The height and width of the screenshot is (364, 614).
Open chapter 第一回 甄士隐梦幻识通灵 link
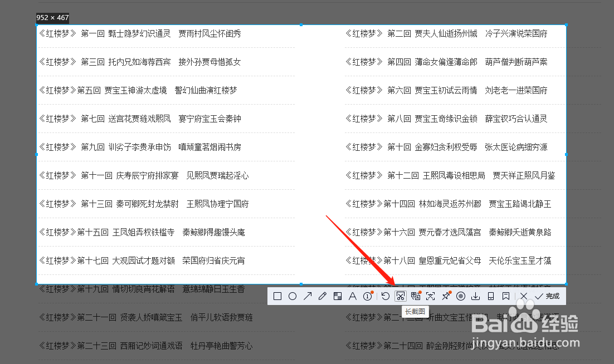pos(140,33)
